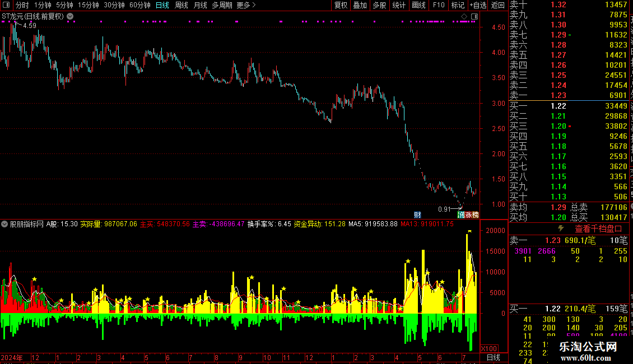Switch to 分时 time-sharing view
Viewport: 633px width, 364px height.
pyautogui.click(x=22, y=5)
